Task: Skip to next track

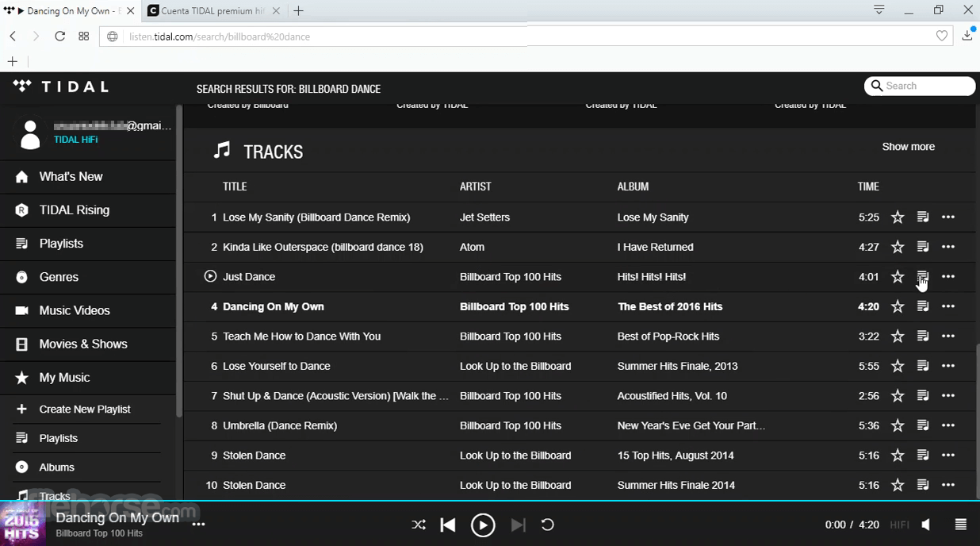Action: (518, 525)
